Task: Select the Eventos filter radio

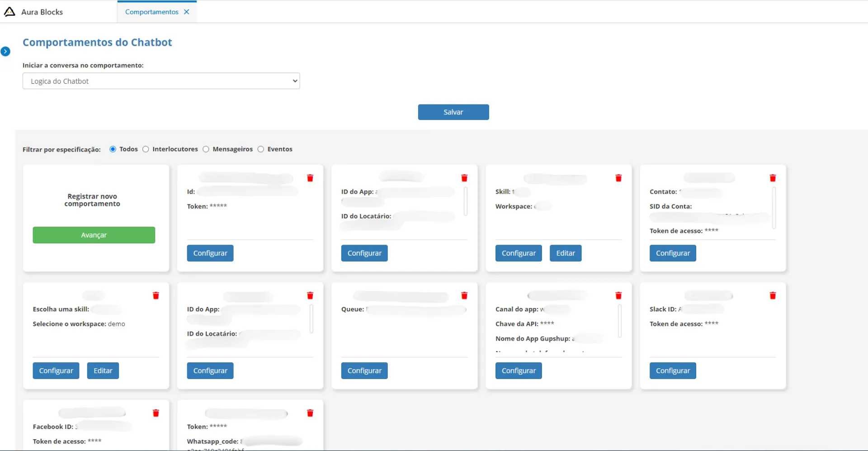Action: 261,149
